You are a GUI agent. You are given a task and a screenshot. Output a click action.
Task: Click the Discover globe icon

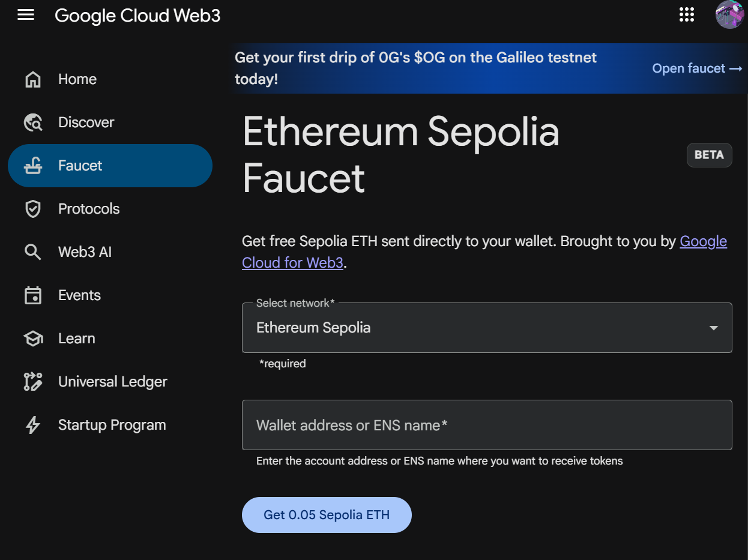(33, 122)
